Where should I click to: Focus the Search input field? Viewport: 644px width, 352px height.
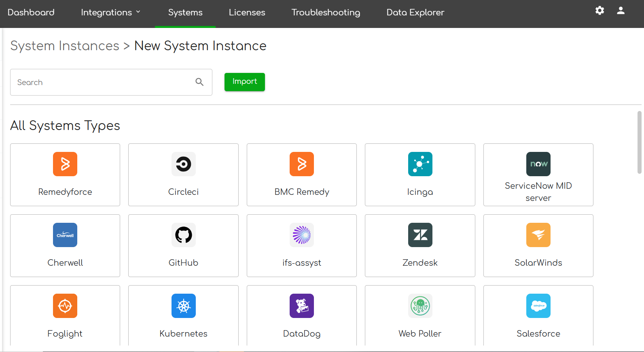point(111,82)
